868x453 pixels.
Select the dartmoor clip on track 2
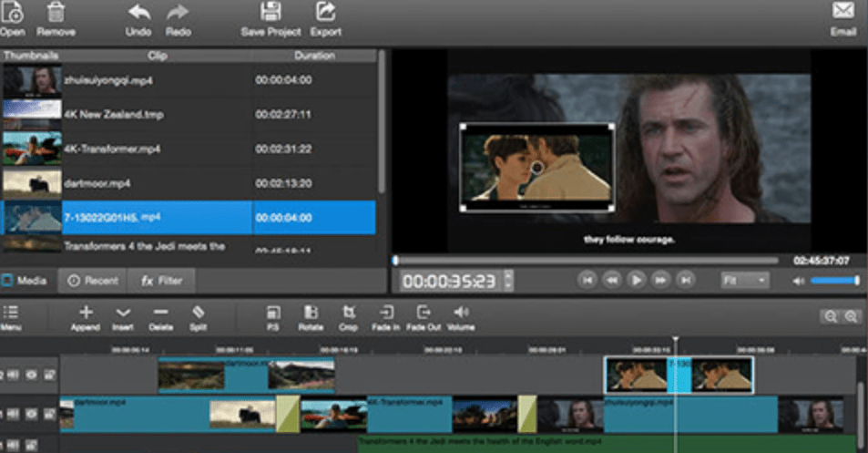click(246, 375)
